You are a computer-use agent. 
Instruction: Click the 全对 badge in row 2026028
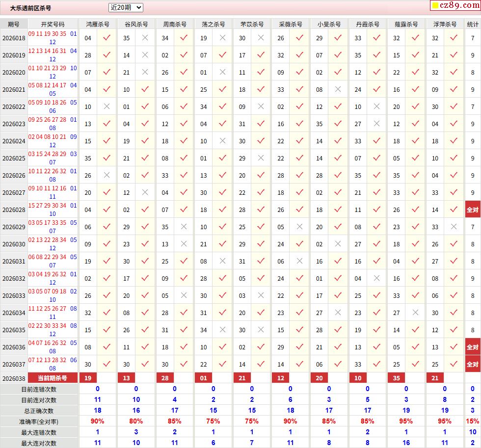pos(473,210)
